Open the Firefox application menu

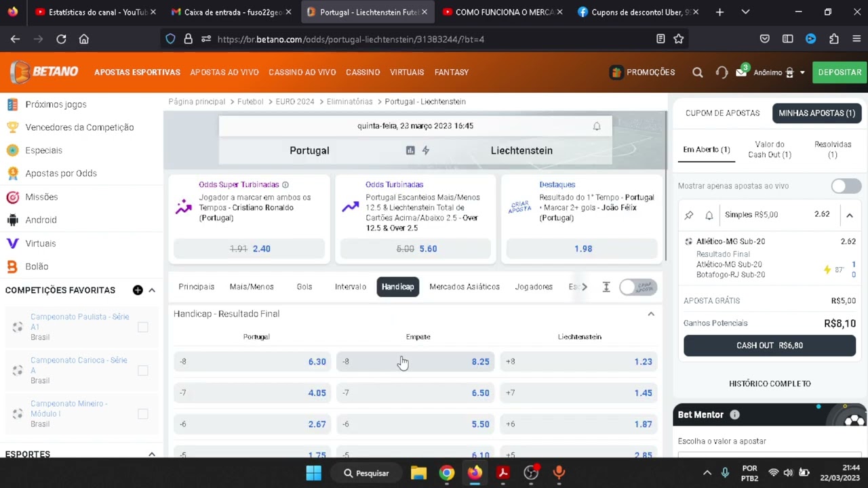pos(856,39)
